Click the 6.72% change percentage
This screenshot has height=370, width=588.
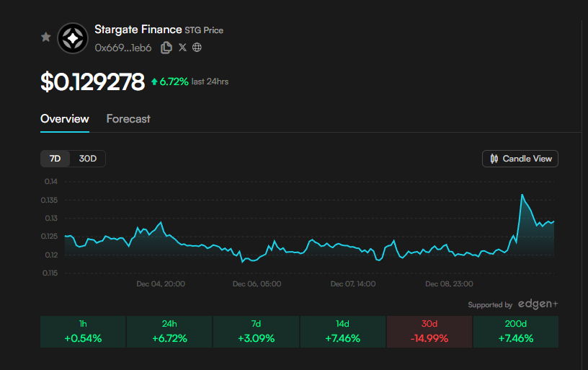pos(174,82)
